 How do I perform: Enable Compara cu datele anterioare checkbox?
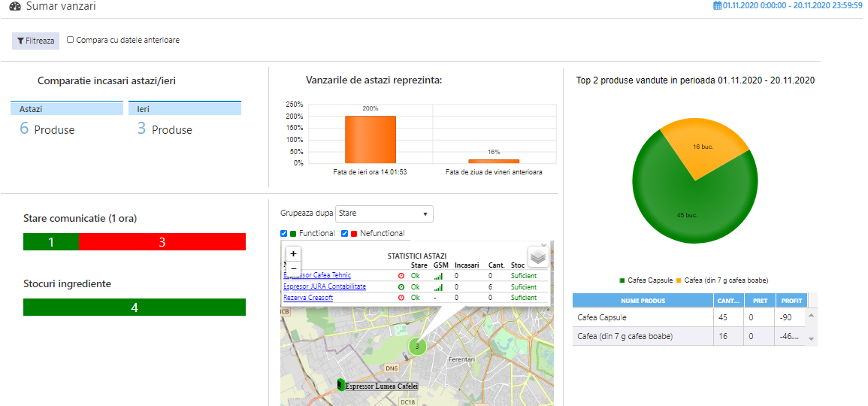[71, 40]
